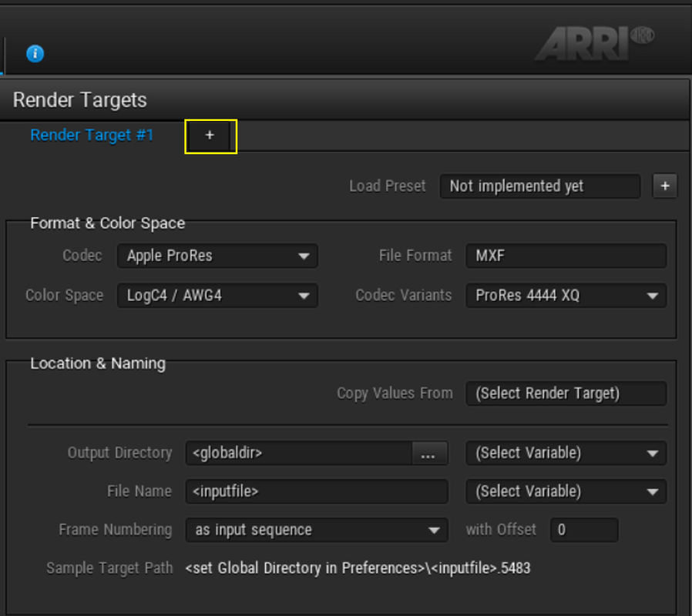Click the Frame Numbering label
This screenshot has width=692, height=616.
click(116, 530)
